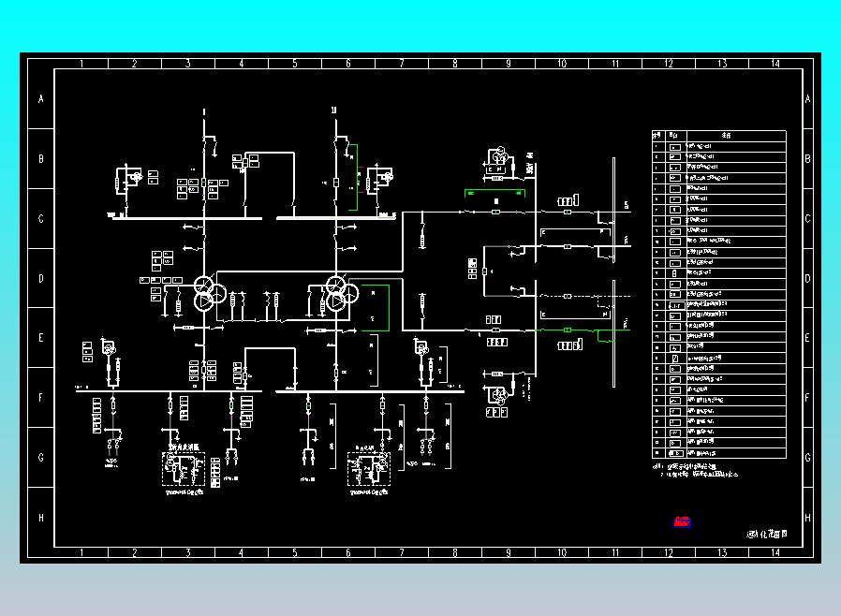Click the left three-winding main transformer symbol
Image resolution: width=841 pixels, height=616 pixels.
[x=209, y=293]
